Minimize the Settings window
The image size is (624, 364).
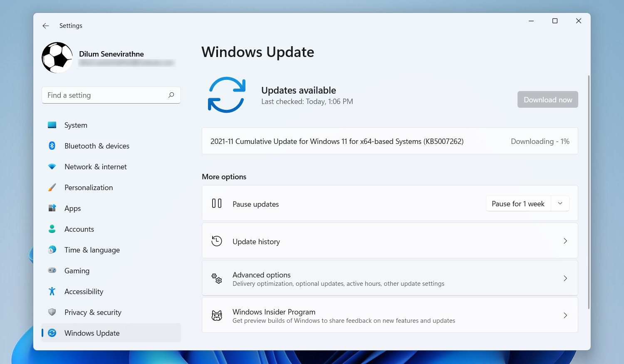pyautogui.click(x=531, y=21)
